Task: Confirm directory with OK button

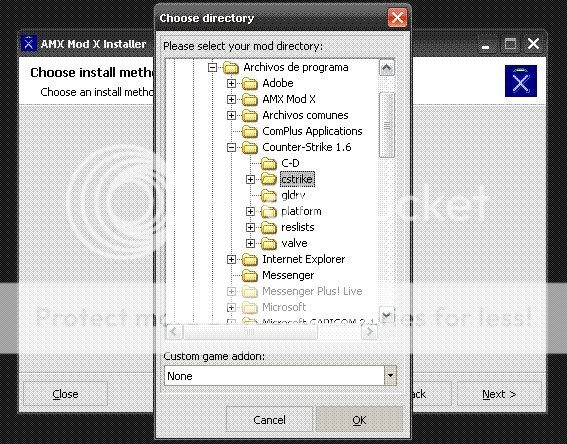Action: [359, 419]
